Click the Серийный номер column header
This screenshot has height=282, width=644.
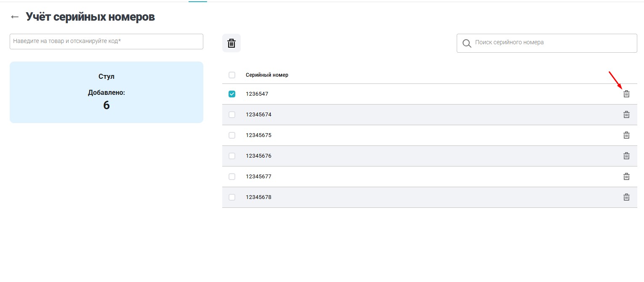click(x=267, y=75)
